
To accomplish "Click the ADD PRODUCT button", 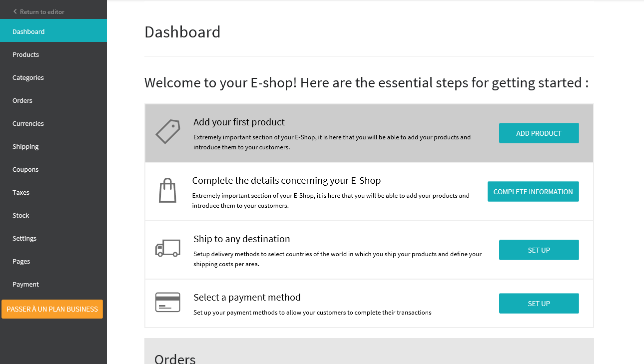I will click(539, 133).
